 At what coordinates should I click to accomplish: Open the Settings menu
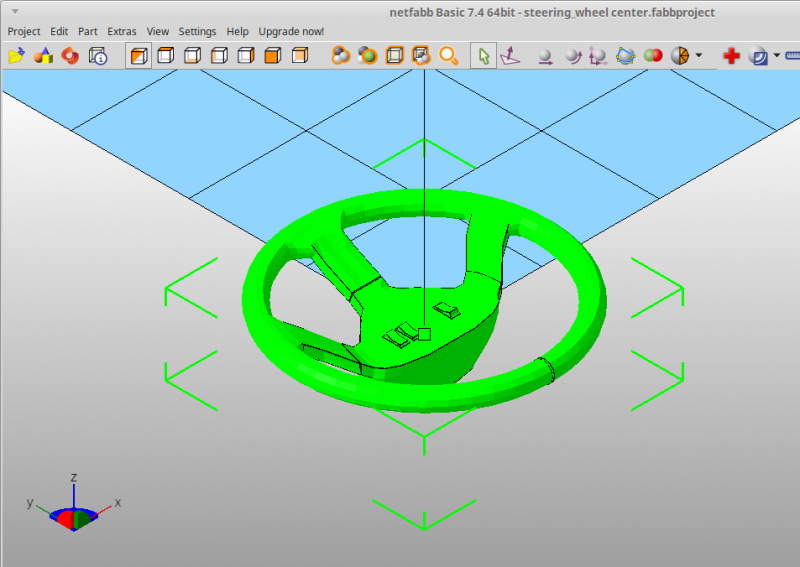coord(197,32)
